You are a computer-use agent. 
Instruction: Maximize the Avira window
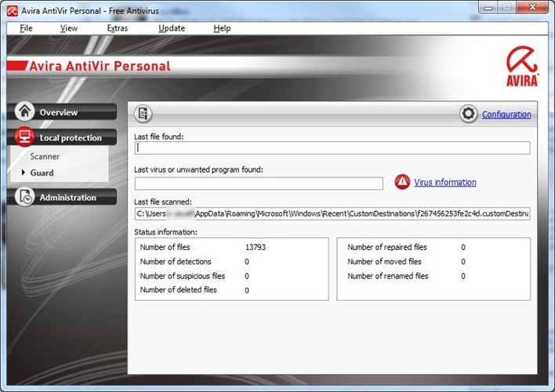point(507,7)
